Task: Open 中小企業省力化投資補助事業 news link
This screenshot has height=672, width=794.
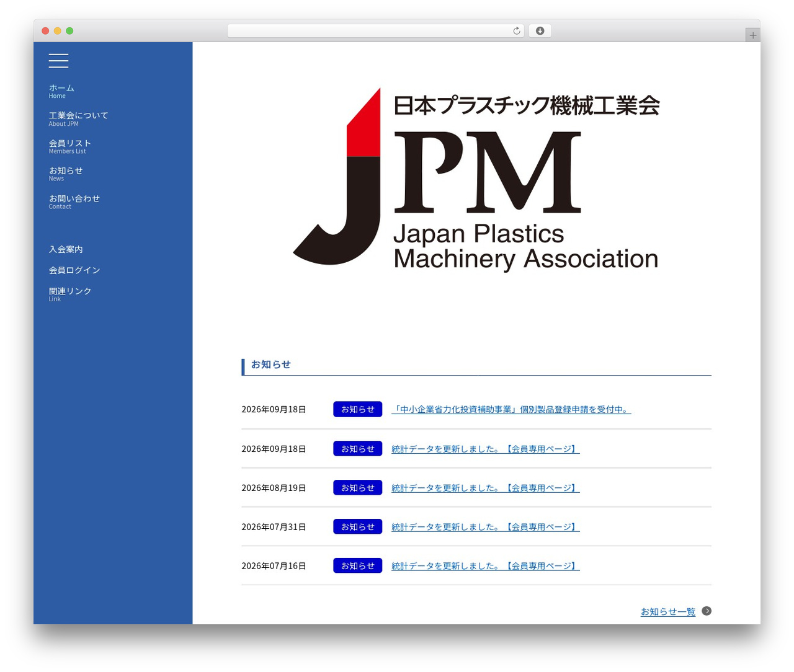Action: point(511,409)
